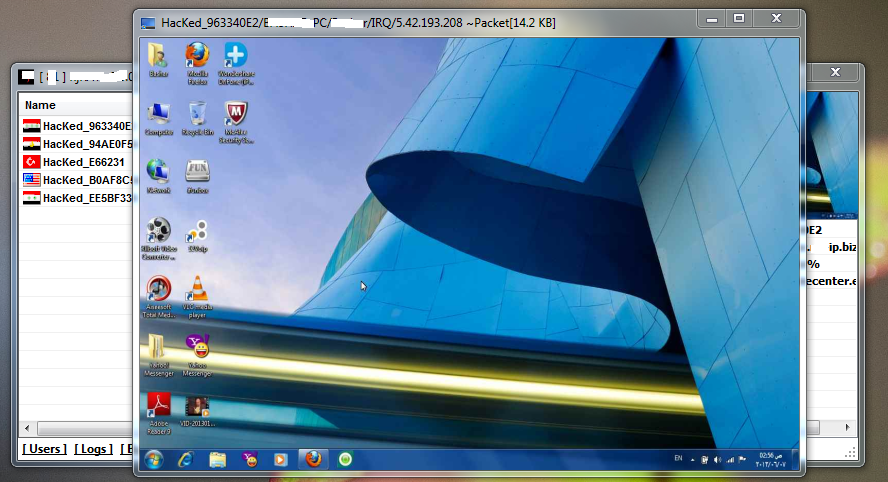Maximize the HacKed remote desktop window
Viewport: 888px width, 482px height.
click(739, 19)
